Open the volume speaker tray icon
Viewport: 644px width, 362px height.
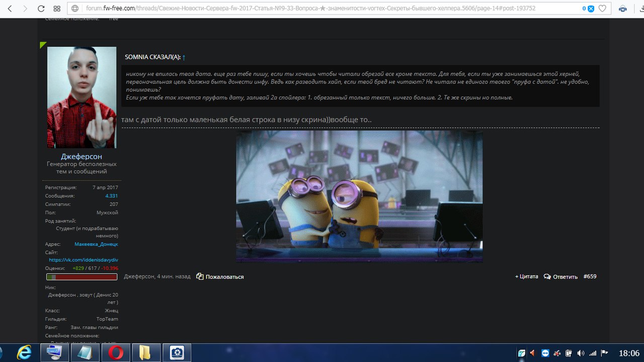[x=581, y=353]
